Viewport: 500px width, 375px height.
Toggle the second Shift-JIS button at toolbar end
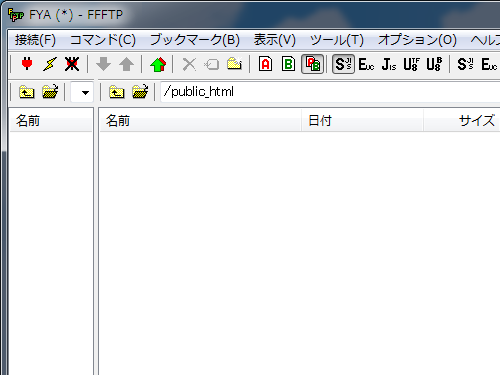click(466, 64)
